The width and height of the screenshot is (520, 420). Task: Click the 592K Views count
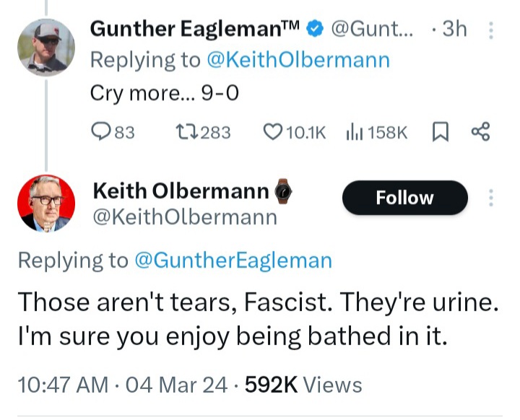click(x=303, y=385)
